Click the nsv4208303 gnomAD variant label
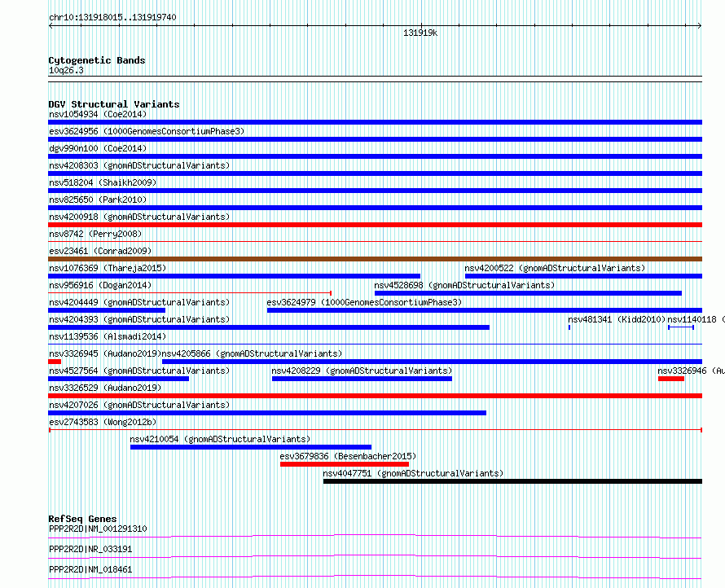 pyautogui.click(x=139, y=165)
